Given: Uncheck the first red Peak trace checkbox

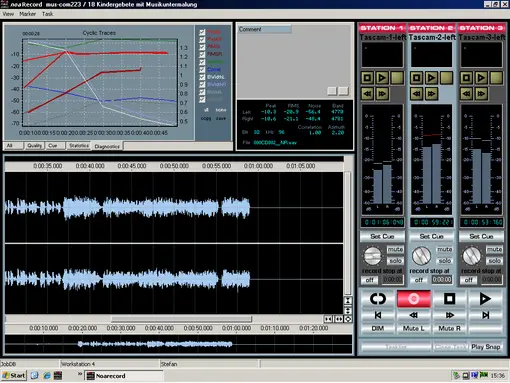Looking at the screenshot, I should pyautogui.click(x=202, y=32).
